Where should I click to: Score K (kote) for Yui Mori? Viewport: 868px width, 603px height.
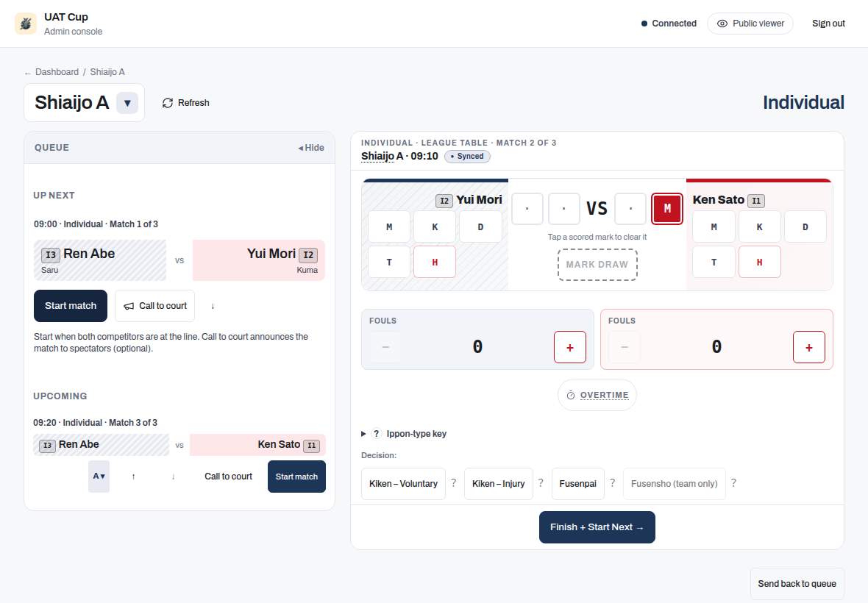(435, 226)
